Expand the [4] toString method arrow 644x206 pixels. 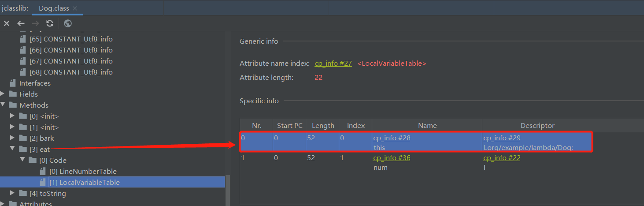(x=13, y=193)
